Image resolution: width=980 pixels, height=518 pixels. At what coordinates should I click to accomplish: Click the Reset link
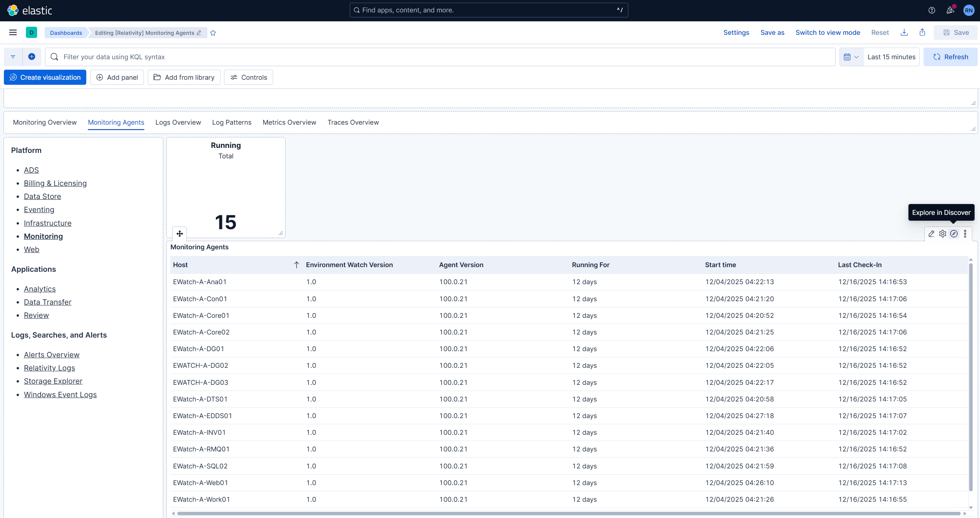point(880,33)
